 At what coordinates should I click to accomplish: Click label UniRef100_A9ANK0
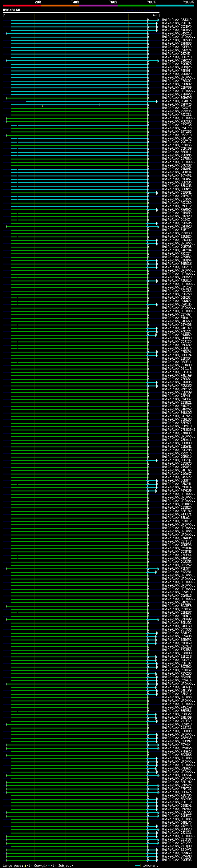point(177,210)
